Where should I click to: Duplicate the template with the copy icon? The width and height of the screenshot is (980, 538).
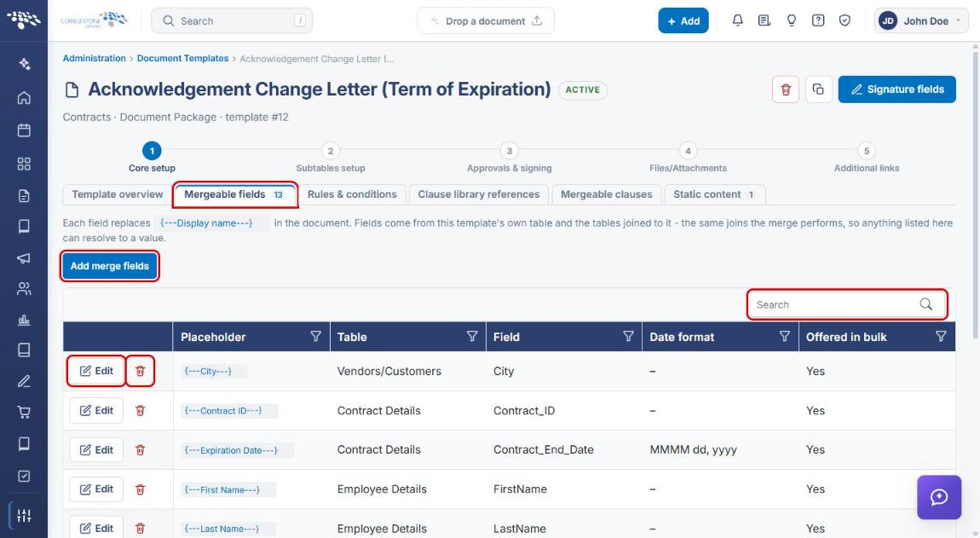(x=818, y=90)
